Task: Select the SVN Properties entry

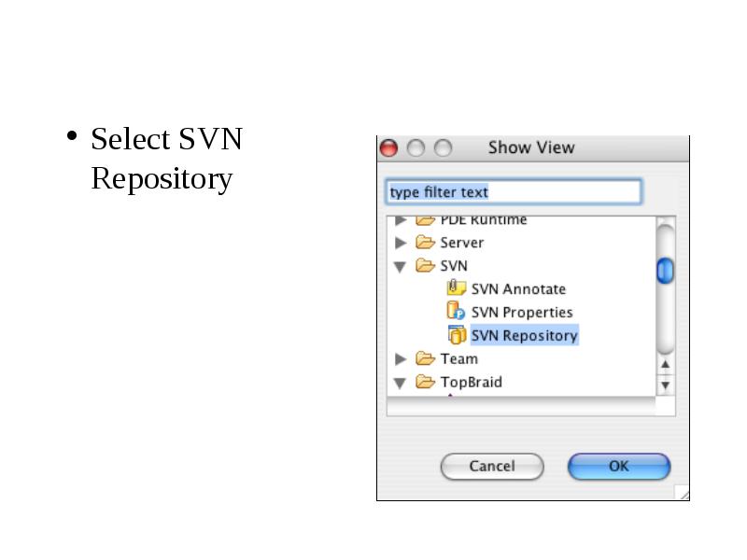Action: [x=522, y=313]
